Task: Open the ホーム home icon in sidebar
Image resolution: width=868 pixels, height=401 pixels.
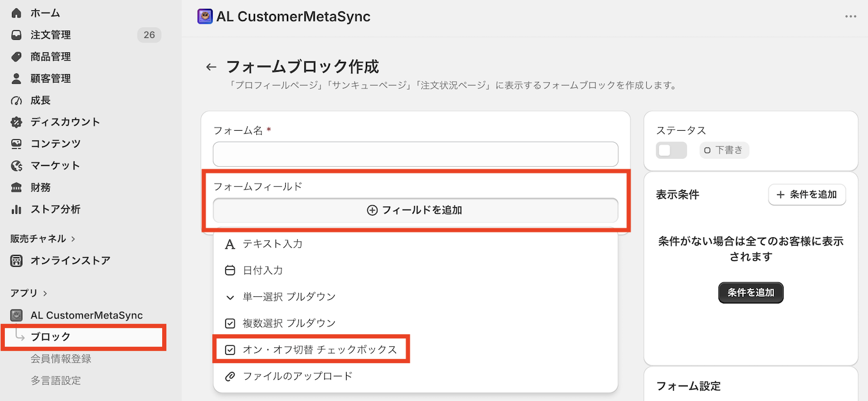Action: 17,13
